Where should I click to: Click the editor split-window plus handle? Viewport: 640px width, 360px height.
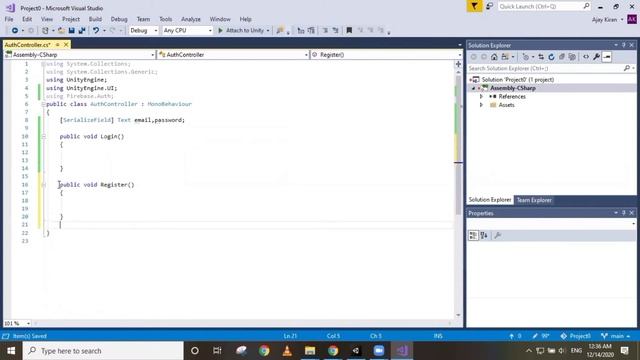coord(458,64)
